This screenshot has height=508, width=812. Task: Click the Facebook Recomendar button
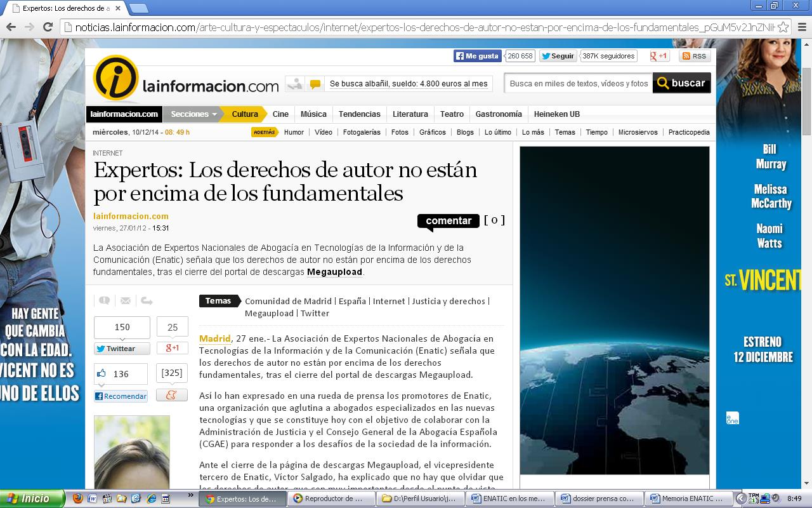[x=121, y=396]
